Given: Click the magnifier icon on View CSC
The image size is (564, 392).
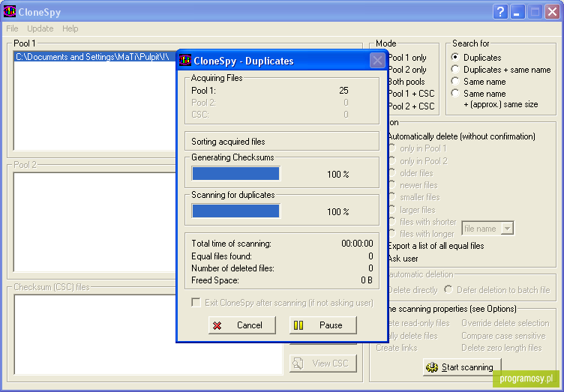Looking at the screenshot, I should click(x=298, y=364).
